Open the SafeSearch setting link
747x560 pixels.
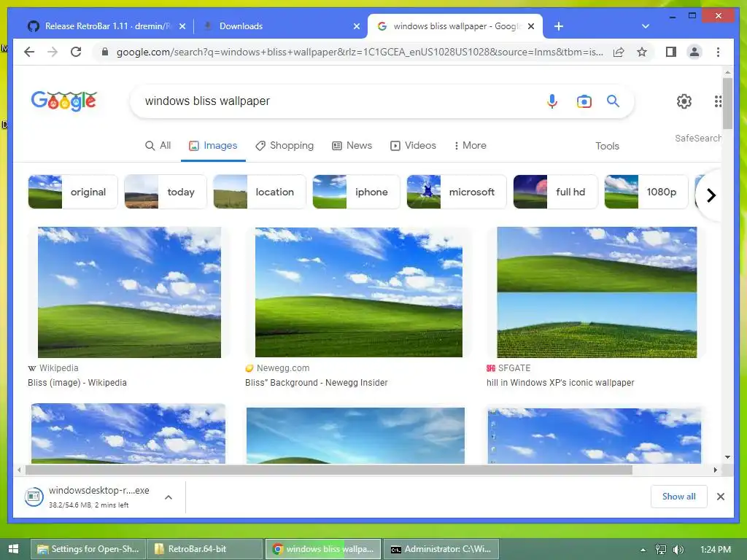[x=697, y=138]
